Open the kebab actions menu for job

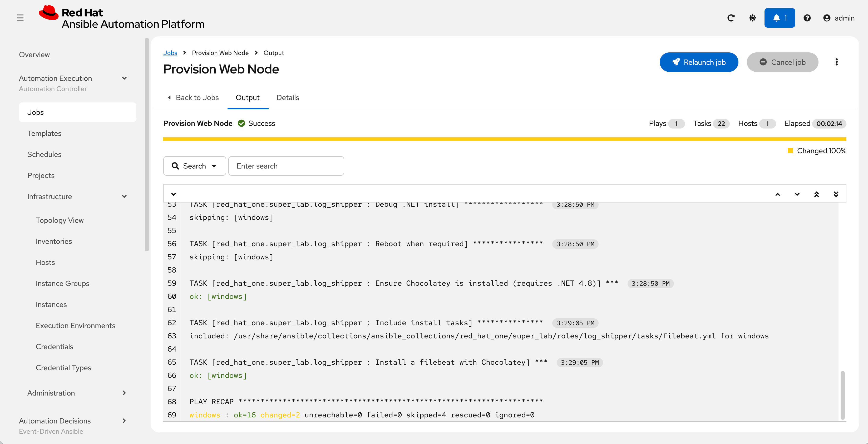point(836,62)
